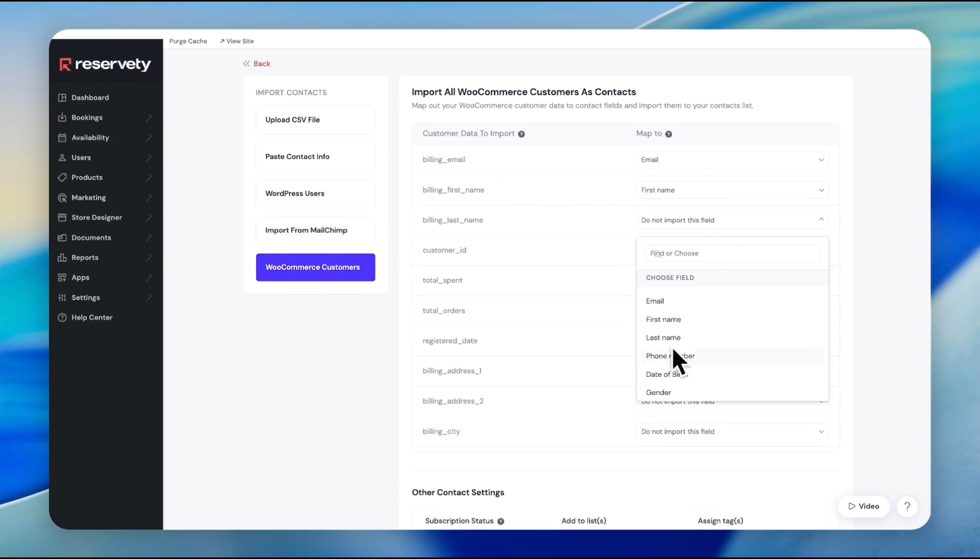Expand the Settings submenu chevron
The height and width of the screenshot is (559, 980).
tap(149, 298)
